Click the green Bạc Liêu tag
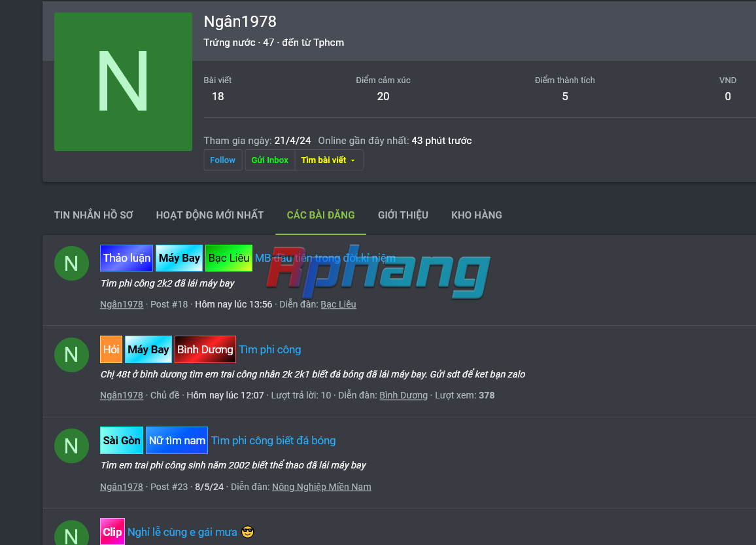Image resolution: width=756 pixels, height=545 pixels. click(x=229, y=258)
